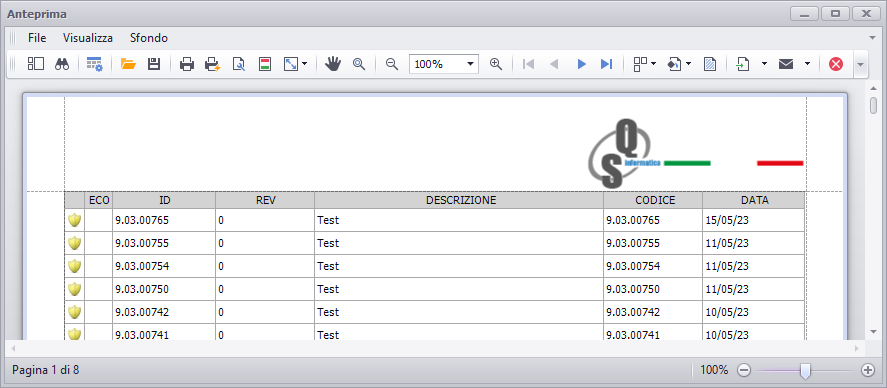
Task: Toggle the watermark icon
Action: click(710, 64)
